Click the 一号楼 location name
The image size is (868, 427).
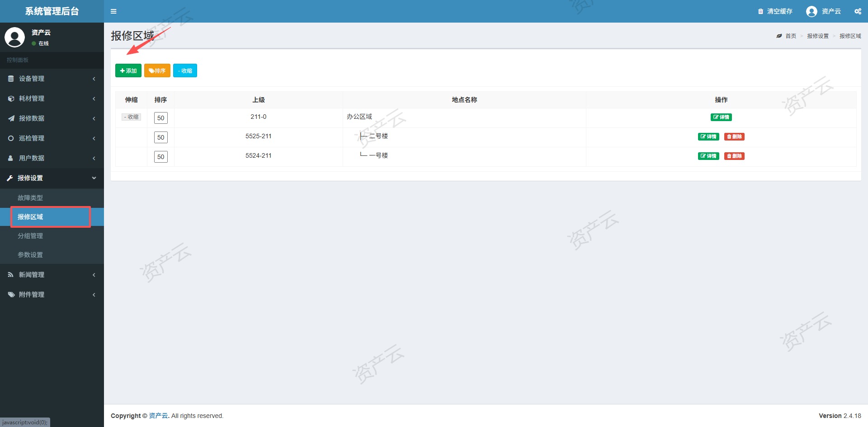point(378,155)
